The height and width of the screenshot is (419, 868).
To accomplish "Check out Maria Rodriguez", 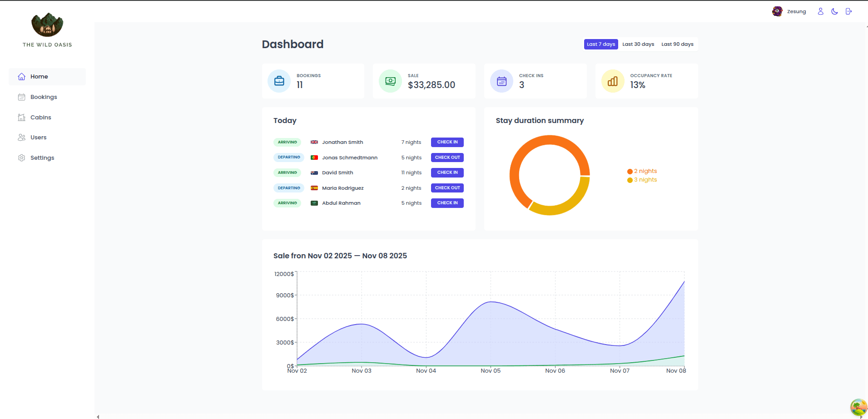I will click(447, 188).
